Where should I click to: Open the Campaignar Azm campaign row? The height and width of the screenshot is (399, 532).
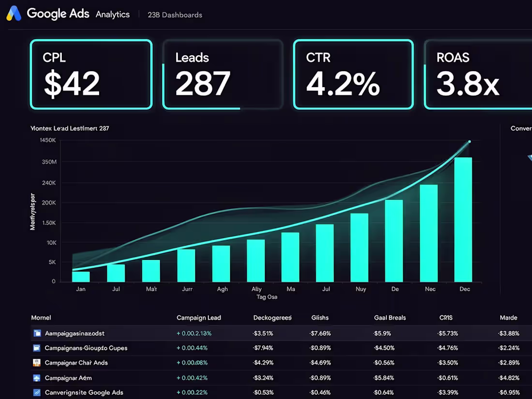coord(281,378)
